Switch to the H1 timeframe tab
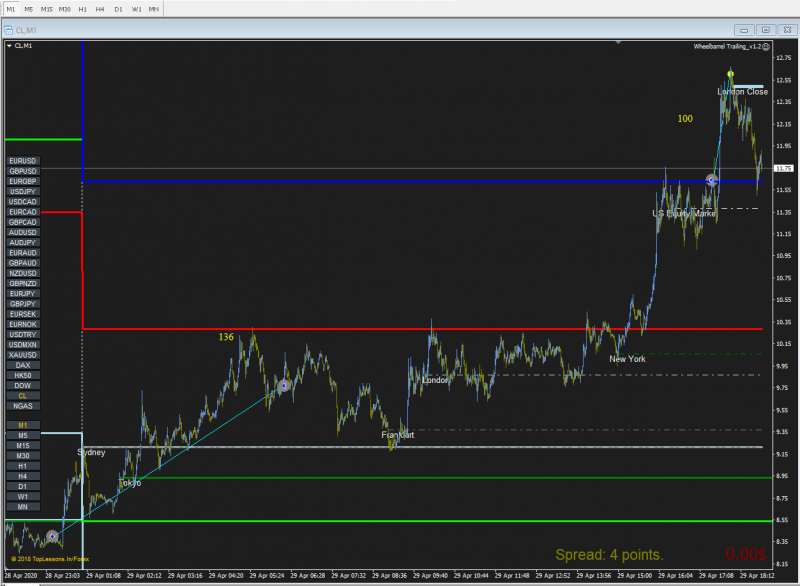 coord(83,9)
